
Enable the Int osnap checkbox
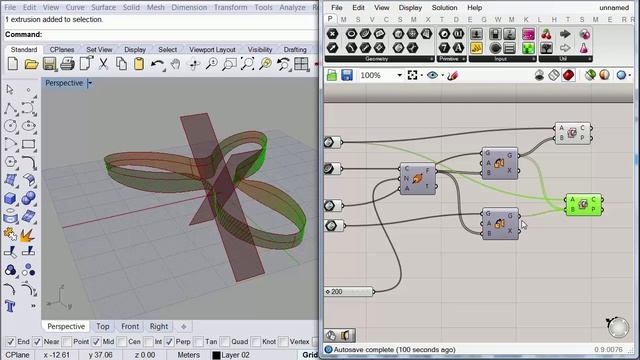pos(149,341)
